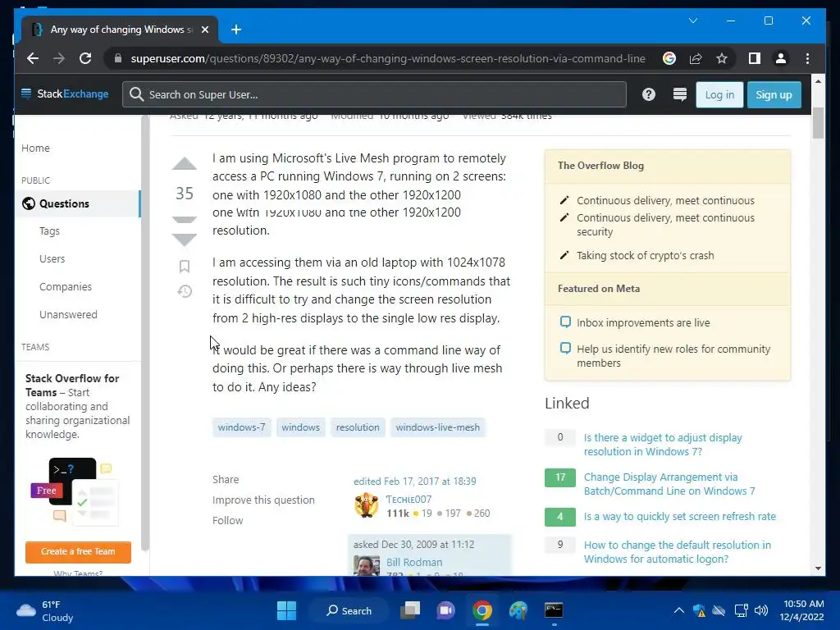Open the 'edited Feb 17, 2017' revision link

point(414,481)
